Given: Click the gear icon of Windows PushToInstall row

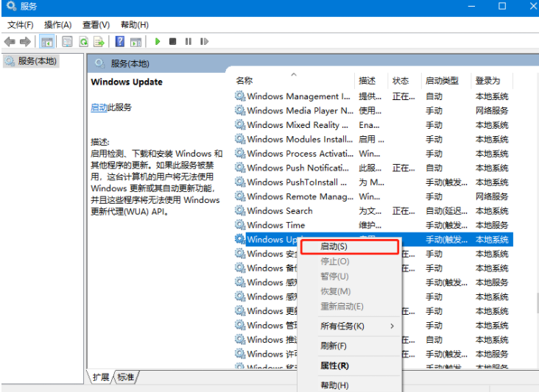Looking at the screenshot, I should tap(240, 182).
